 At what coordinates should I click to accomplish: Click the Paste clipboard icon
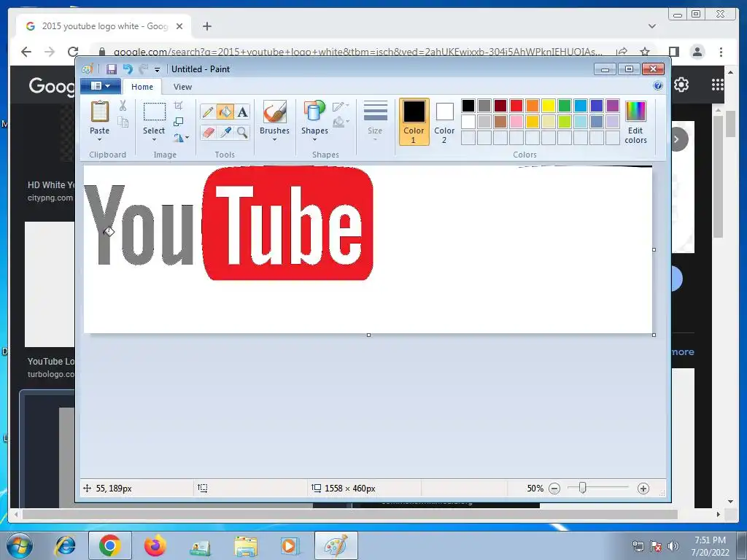click(99, 112)
